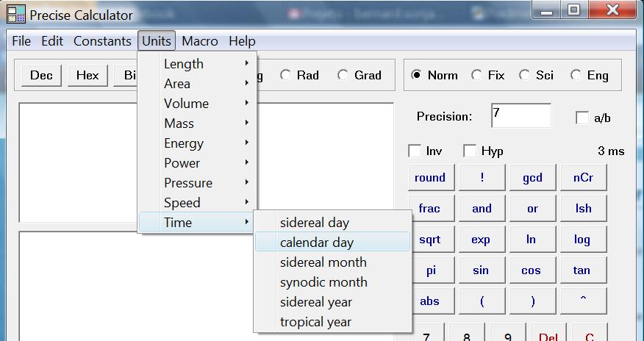Expand the Energy units submenu
644x341 pixels.
(x=197, y=143)
